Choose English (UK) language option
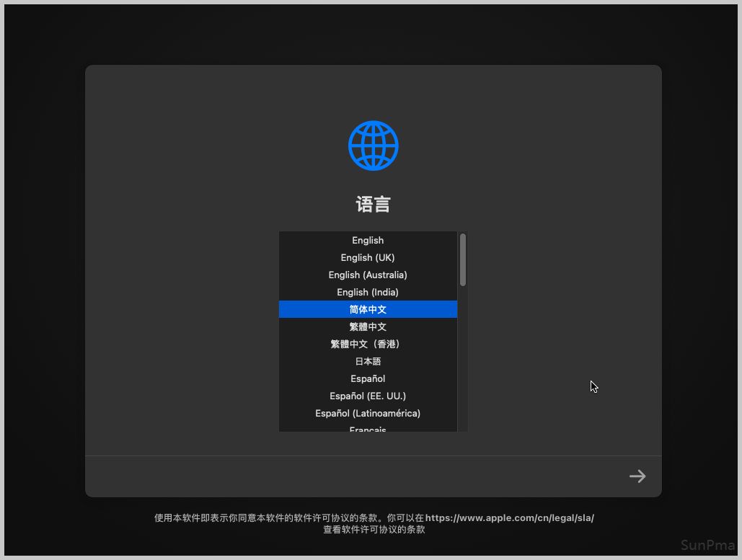The image size is (742, 560). [368, 258]
